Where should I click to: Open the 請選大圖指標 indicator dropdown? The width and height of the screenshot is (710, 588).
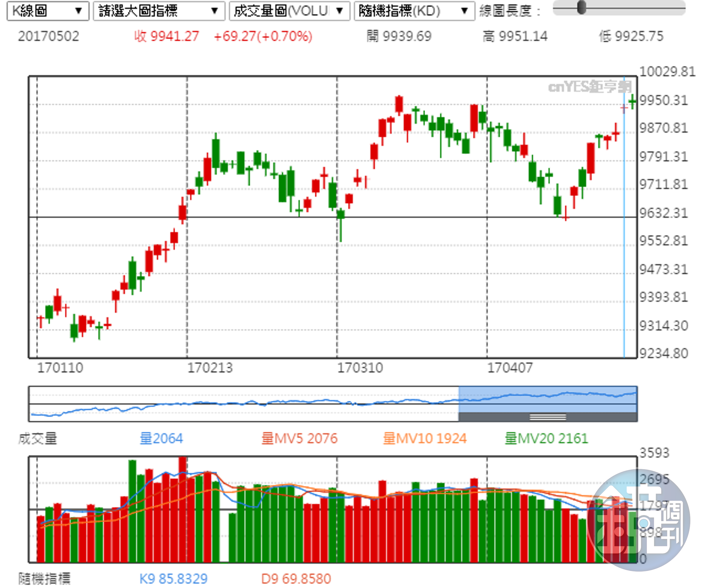pyautogui.click(x=159, y=11)
